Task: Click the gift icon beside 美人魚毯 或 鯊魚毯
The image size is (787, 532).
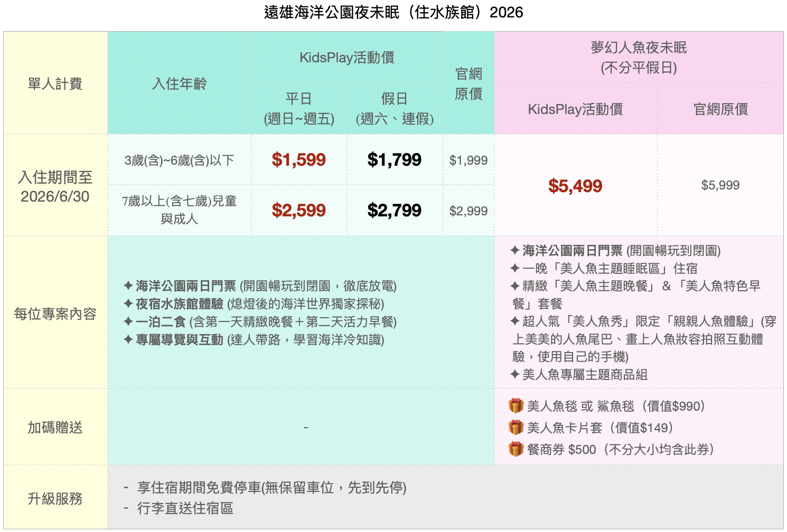Action: tap(516, 406)
